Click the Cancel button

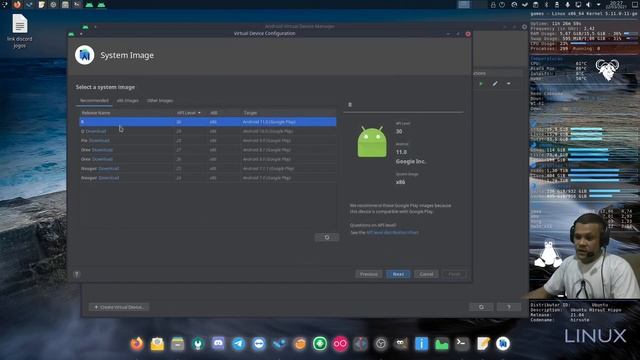coord(426,274)
